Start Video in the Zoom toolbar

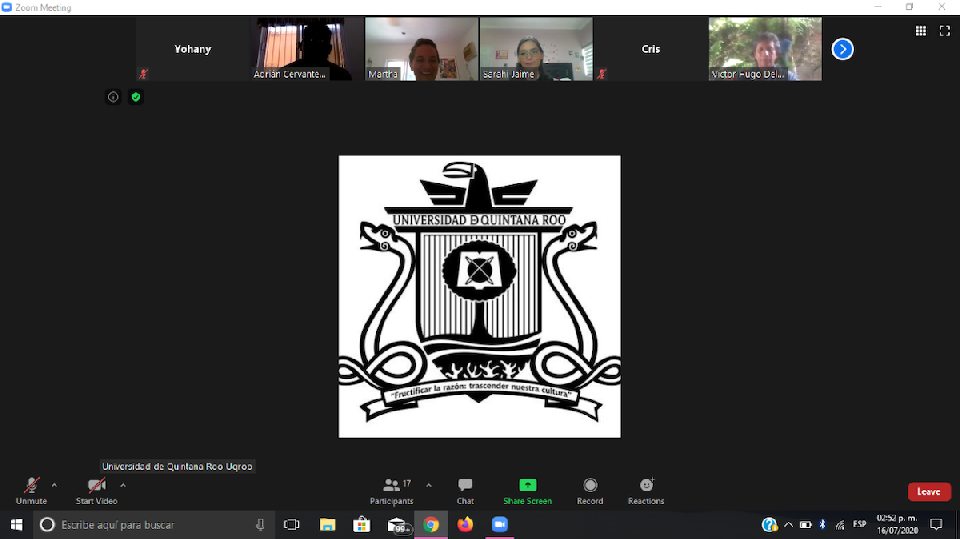coord(97,491)
